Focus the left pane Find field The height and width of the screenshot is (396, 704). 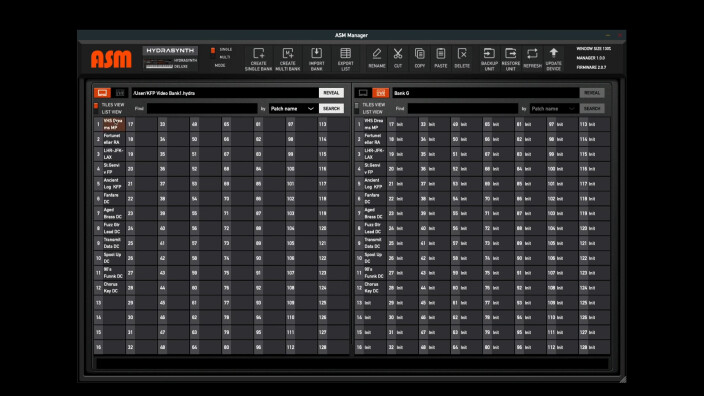[x=202, y=109]
